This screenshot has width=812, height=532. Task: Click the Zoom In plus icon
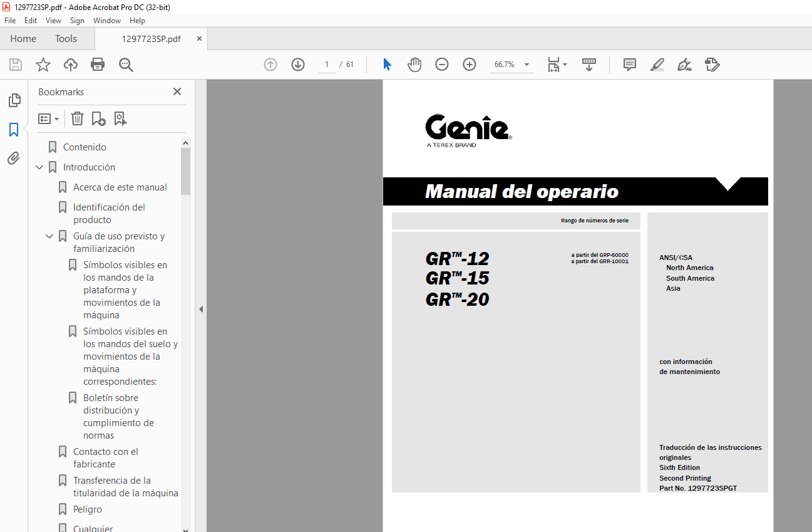pyautogui.click(x=470, y=65)
